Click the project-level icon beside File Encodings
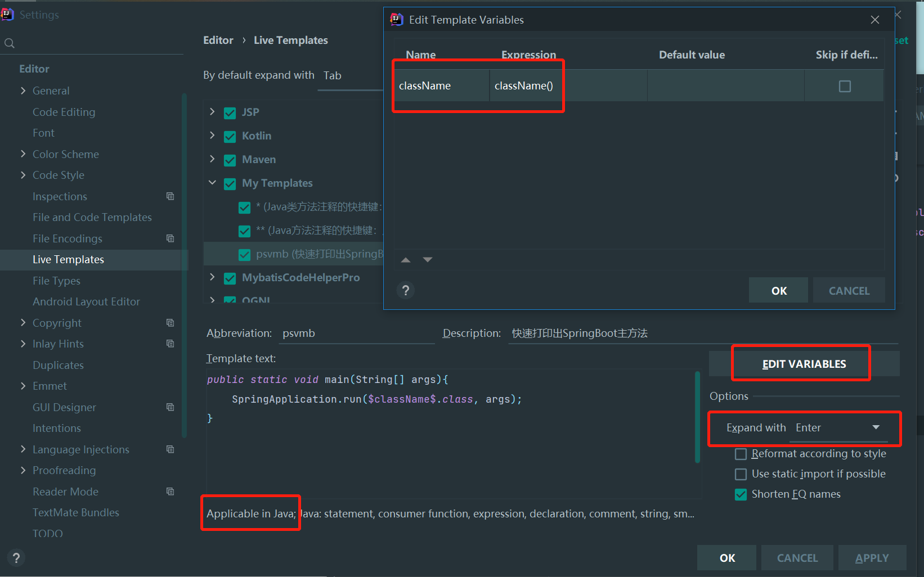This screenshot has height=577, width=924. (x=170, y=238)
